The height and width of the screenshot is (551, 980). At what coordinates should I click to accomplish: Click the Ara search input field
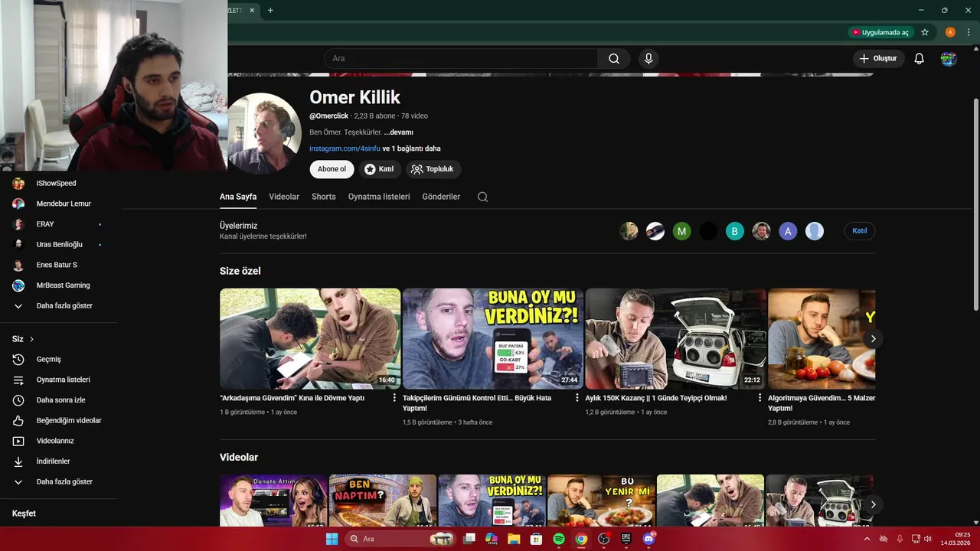tap(461, 59)
